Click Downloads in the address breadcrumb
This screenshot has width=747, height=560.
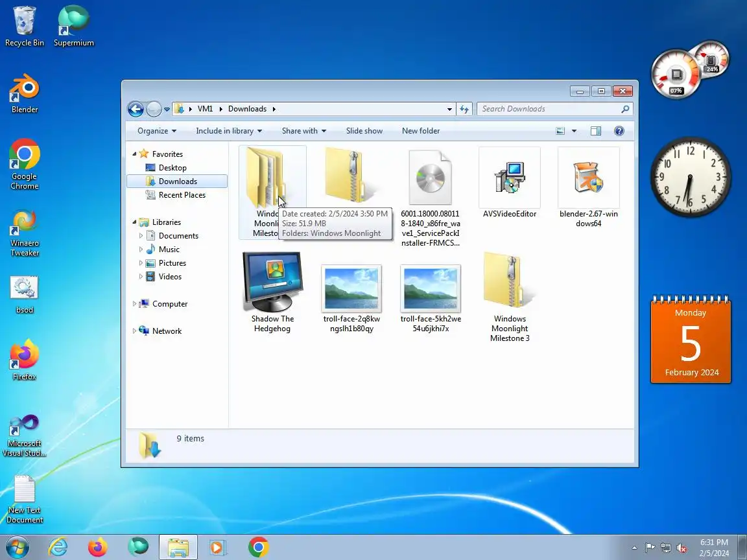coord(247,109)
